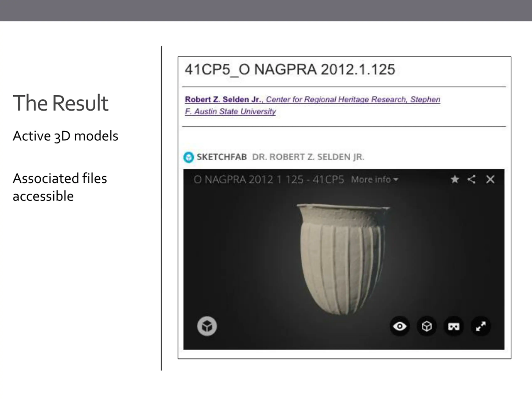Click the blue Sketchfab logo icon

(188, 158)
